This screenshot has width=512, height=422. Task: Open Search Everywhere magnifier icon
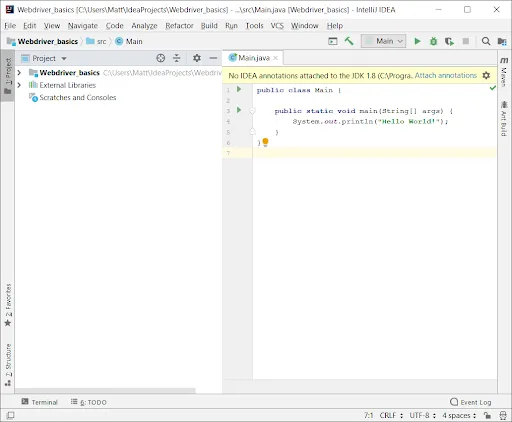click(x=486, y=41)
